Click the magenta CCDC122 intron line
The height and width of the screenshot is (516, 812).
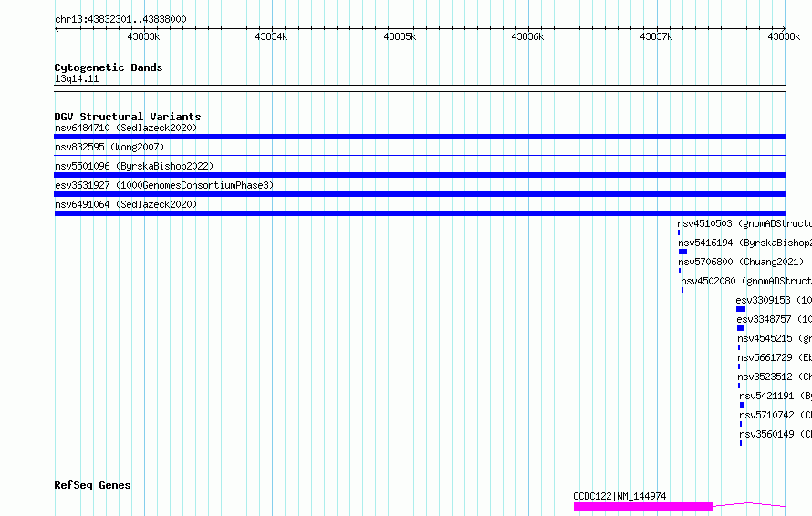tap(749, 504)
